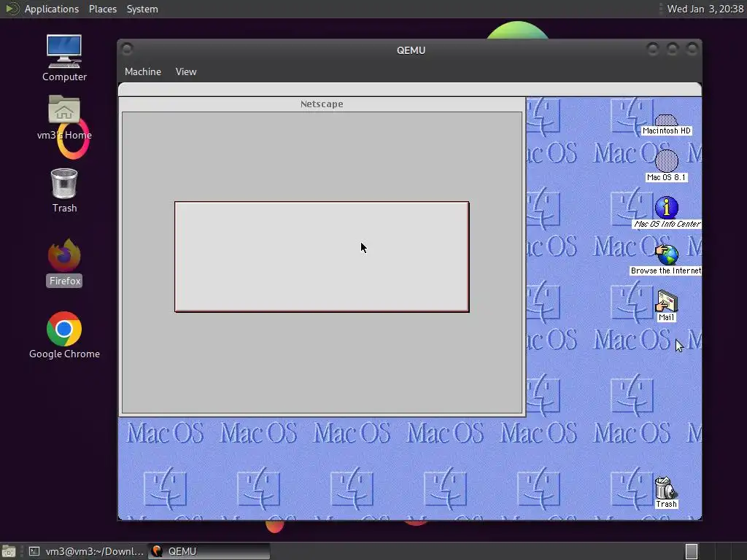Viewport: 747px width, 560px height.
Task: Open the Machine menu in QEMU
Action: [x=143, y=71]
